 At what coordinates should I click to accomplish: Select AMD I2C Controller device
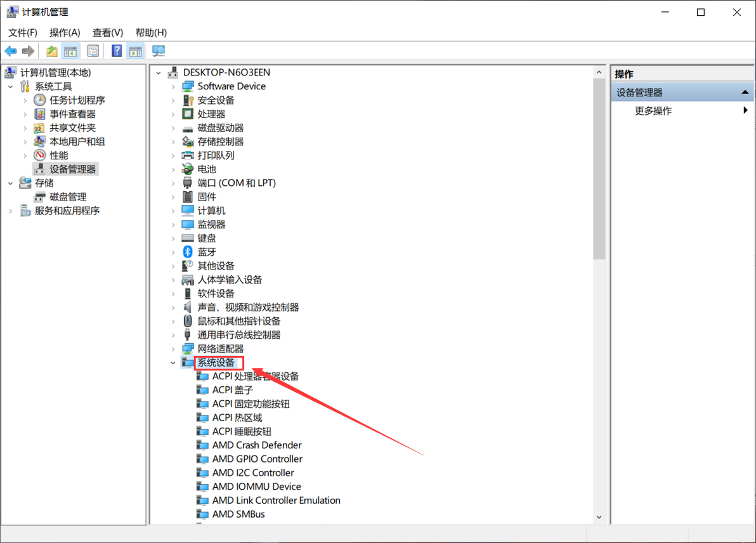click(x=253, y=473)
